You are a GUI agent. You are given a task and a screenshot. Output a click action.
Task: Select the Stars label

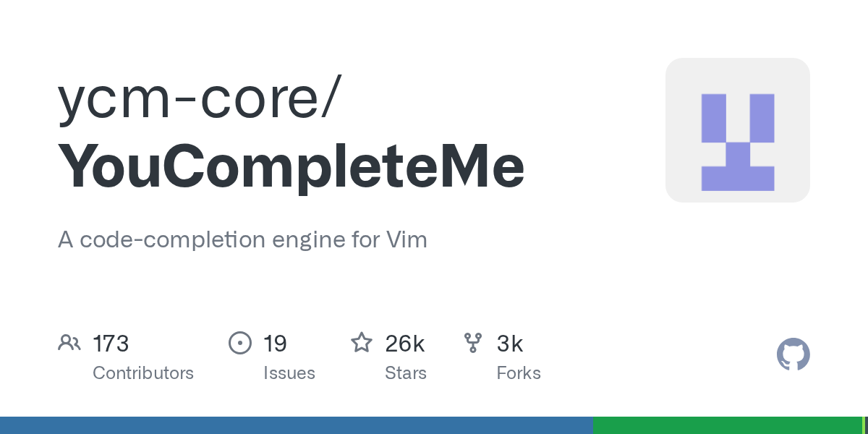(406, 373)
